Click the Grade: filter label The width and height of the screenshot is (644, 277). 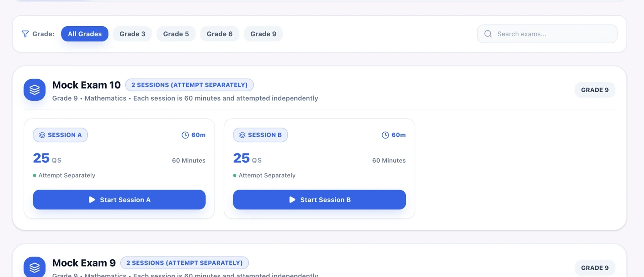(x=43, y=34)
